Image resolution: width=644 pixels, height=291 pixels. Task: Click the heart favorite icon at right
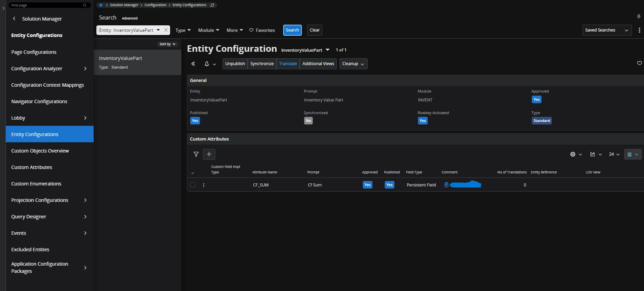(x=639, y=63)
